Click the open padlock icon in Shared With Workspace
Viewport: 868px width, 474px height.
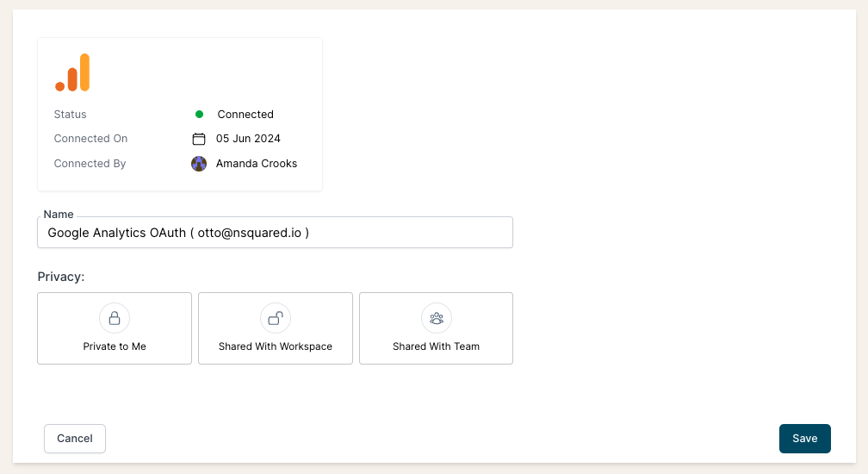tap(276, 318)
